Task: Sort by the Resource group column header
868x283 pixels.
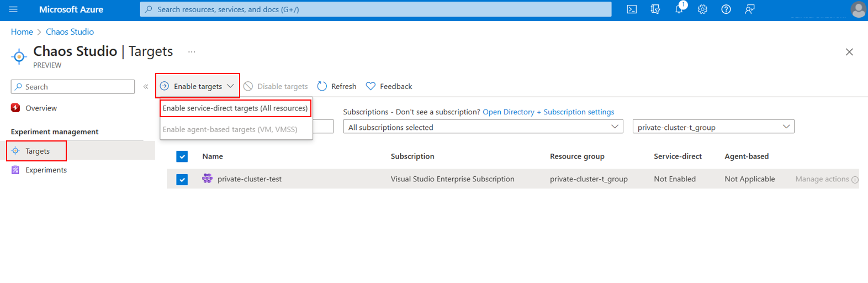Action: tap(577, 156)
